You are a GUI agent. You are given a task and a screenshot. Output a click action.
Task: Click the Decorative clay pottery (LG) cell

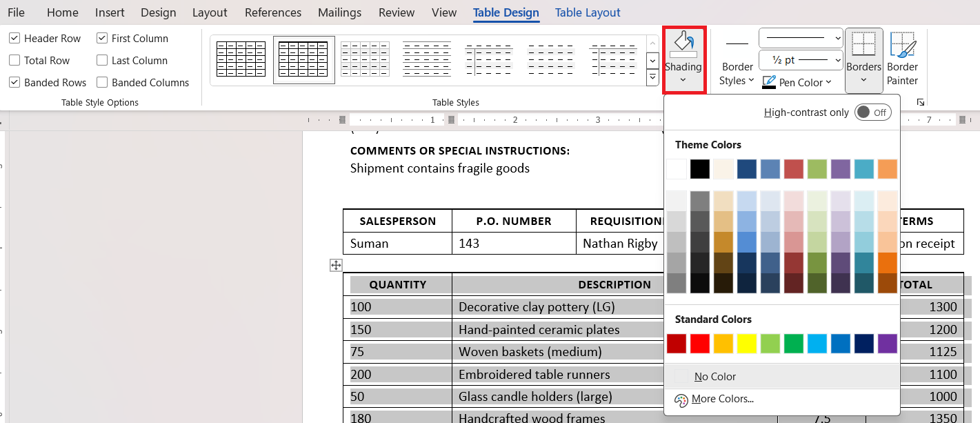click(537, 307)
